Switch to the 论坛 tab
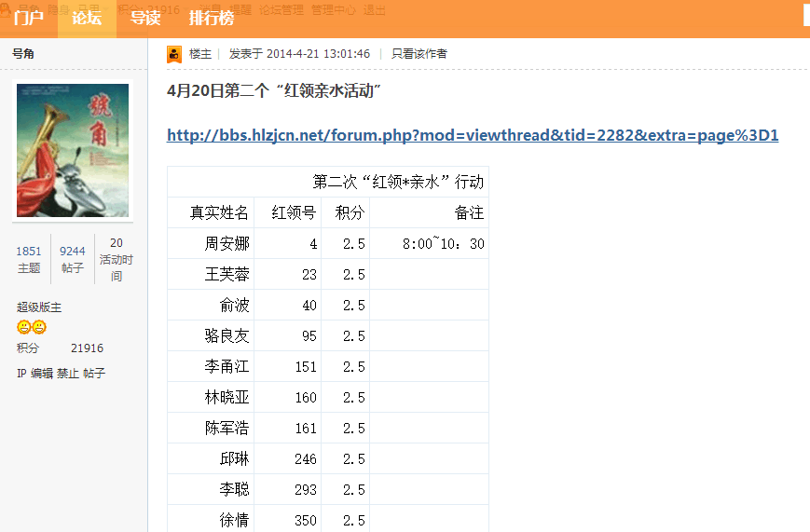This screenshot has height=532, width=810. pyautogui.click(x=87, y=18)
